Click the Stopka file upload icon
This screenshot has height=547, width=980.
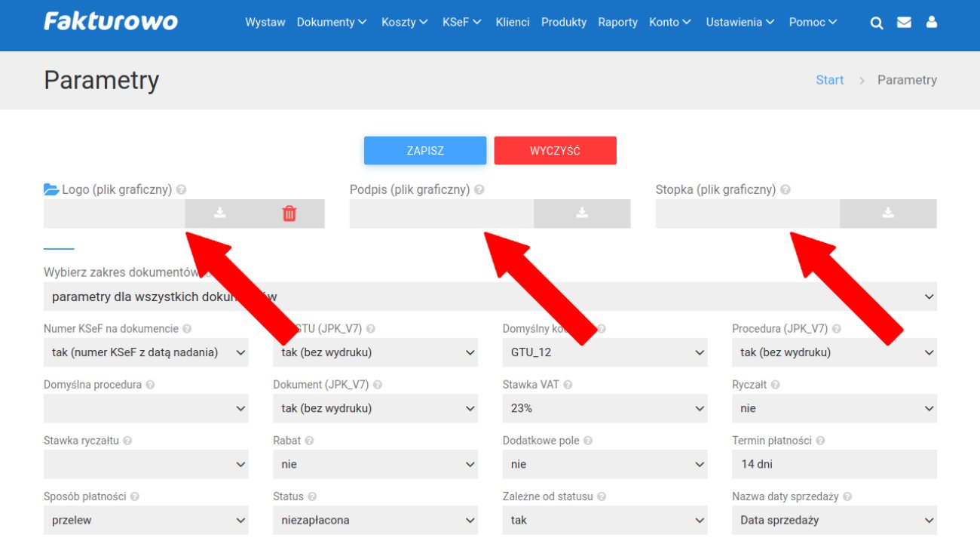point(888,214)
